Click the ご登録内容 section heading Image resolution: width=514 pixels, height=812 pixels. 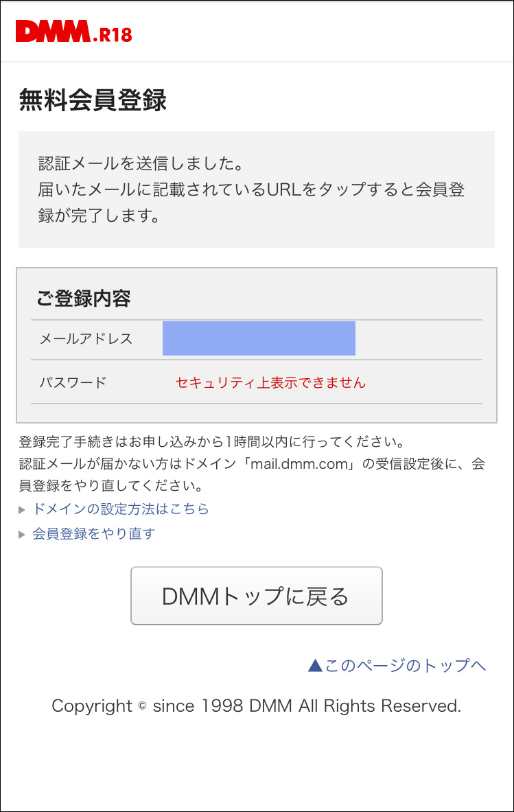[x=83, y=299]
